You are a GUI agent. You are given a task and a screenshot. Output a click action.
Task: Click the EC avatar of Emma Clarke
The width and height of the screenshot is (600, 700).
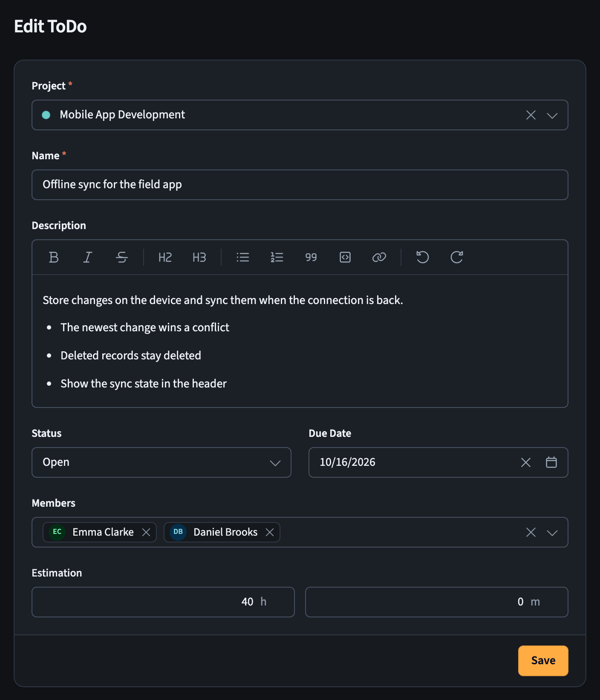pos(57,532)
